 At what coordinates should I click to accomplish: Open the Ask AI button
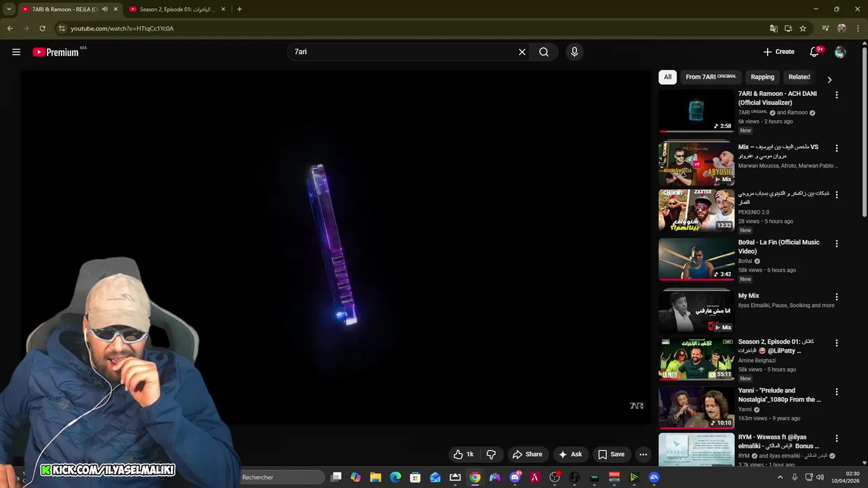570,455
